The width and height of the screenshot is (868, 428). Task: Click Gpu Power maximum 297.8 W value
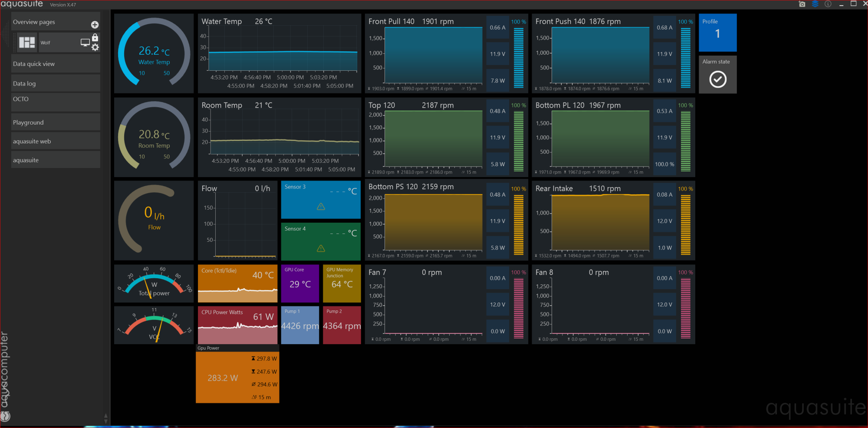coord(266,359)
